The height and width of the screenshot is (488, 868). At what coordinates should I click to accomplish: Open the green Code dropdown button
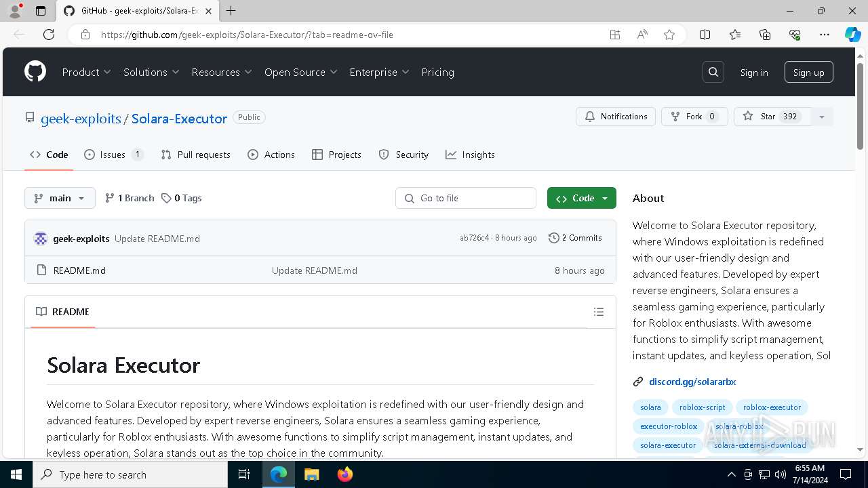coord(582,198)
